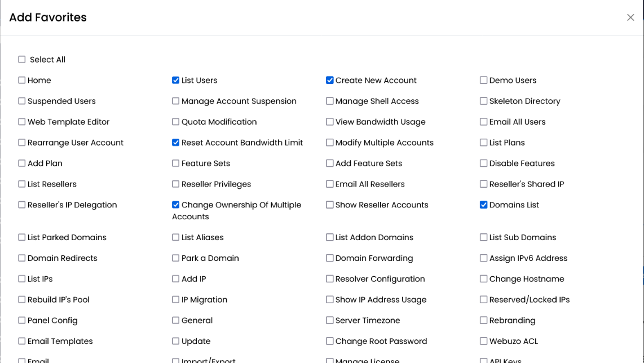Uncheck the List Users option
Image resolution: width=644 pixels, height=363 pixels.
point(175,80)
